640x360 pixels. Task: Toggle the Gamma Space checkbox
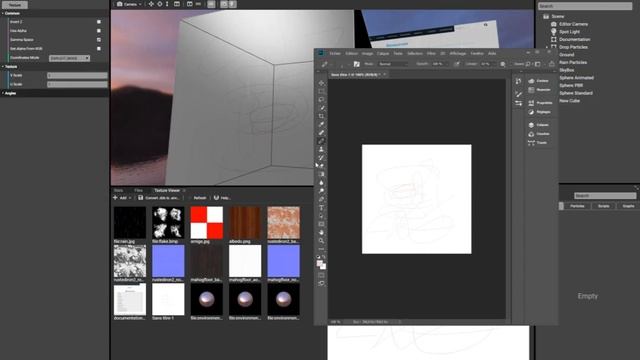point(99,40)
